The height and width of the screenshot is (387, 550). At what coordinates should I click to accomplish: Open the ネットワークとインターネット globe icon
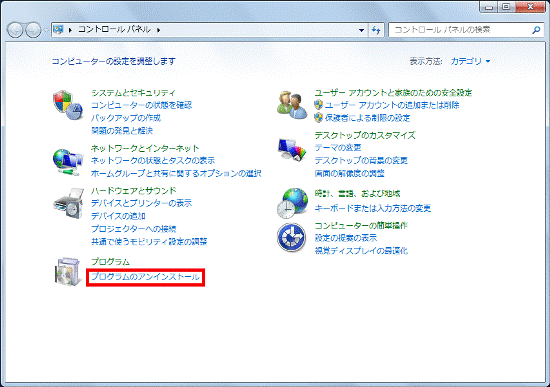tap(68, 162)
